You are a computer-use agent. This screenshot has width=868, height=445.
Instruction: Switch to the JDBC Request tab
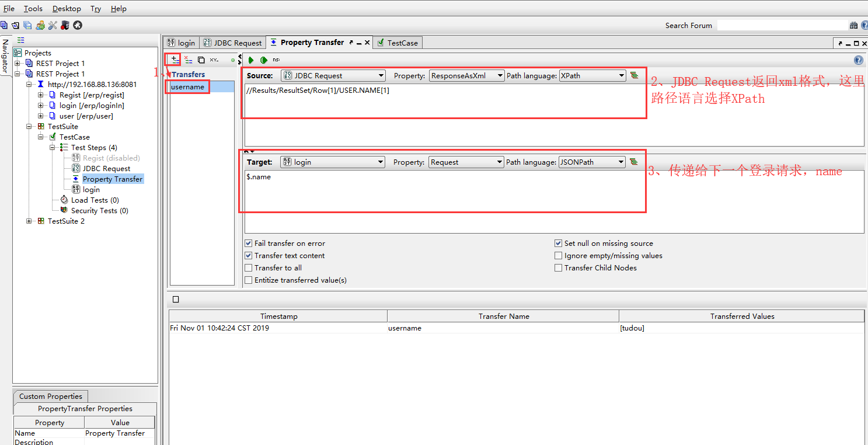(232, 43)
